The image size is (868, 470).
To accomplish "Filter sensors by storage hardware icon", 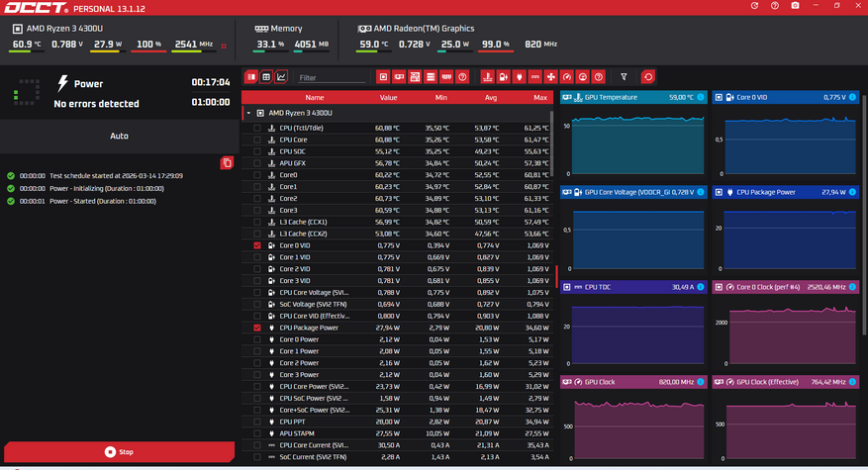I will tap(431, 77).
